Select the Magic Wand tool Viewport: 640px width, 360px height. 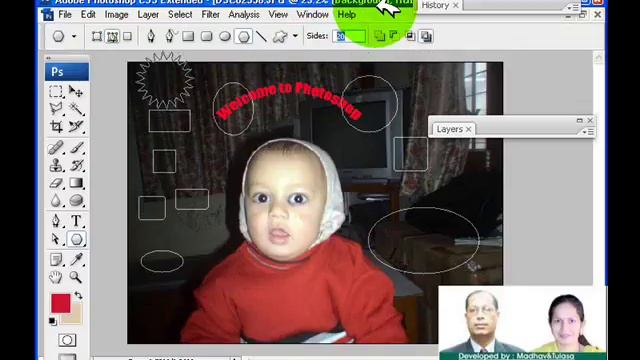click(76, 109)
